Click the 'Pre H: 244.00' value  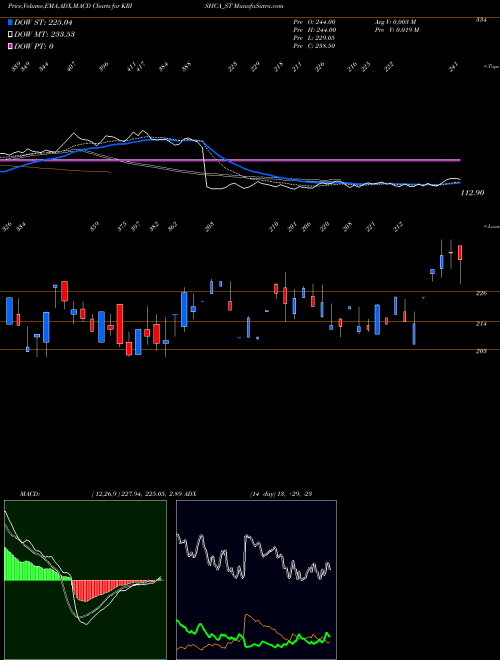pos(314,30)
